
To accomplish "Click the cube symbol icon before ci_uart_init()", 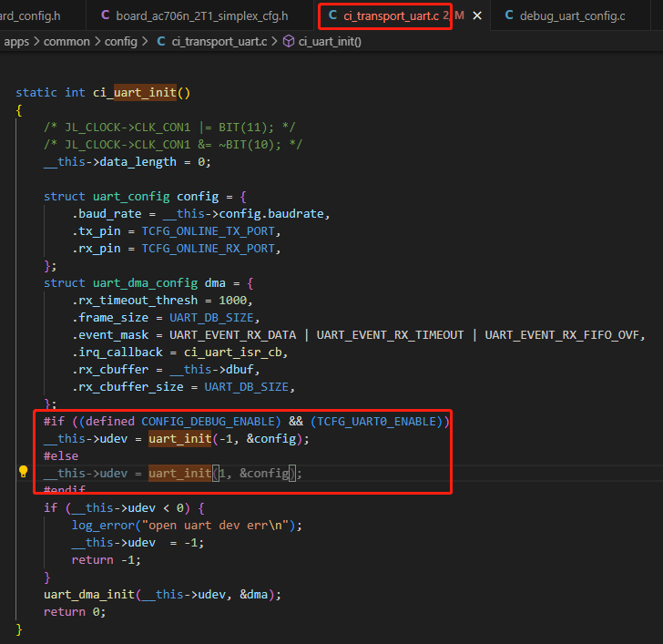I will pos(289,41).
